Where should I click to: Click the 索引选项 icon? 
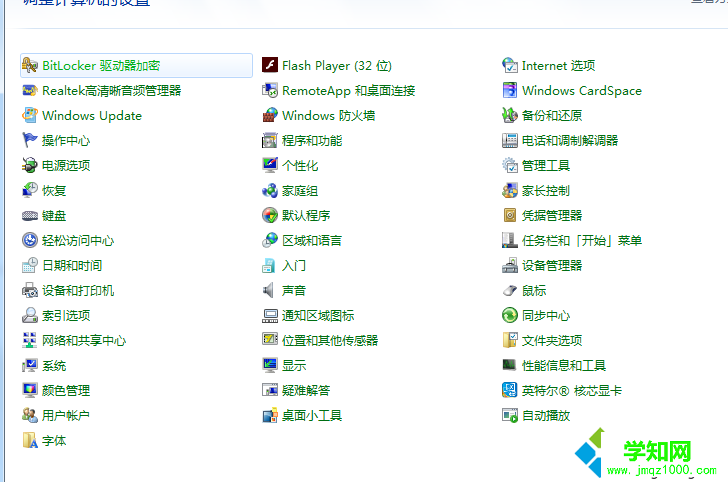click(x=30, y=315)
